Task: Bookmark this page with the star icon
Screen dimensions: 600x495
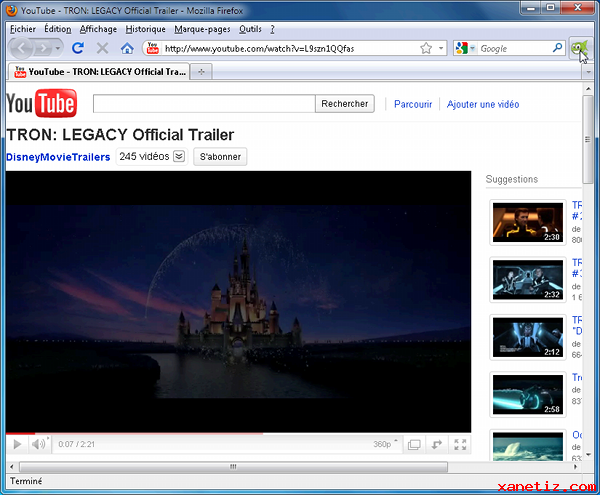Action: [x=426, y=48]
